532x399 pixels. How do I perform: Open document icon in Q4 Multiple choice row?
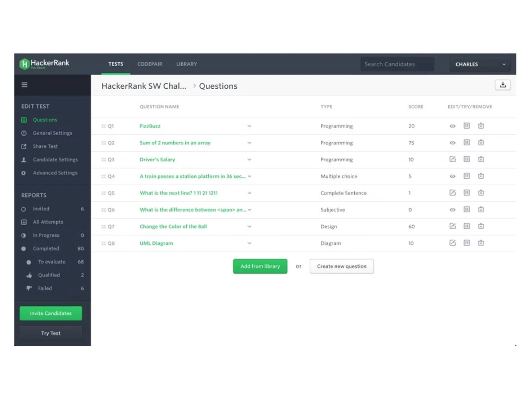click(x=466, y=176)
